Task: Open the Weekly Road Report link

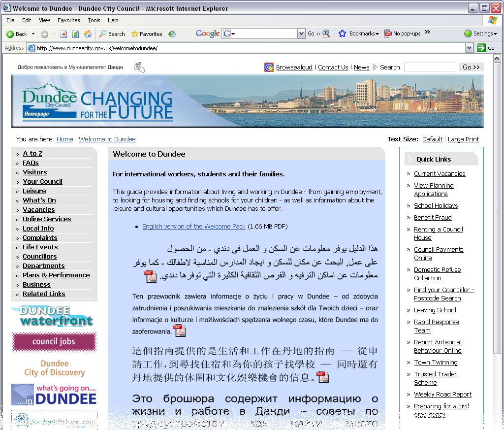Action: [442, 395]
